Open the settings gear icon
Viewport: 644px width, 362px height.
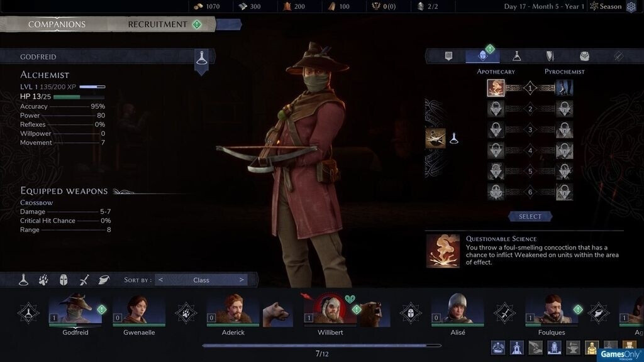pyautogui.click(x=631, y=6)
